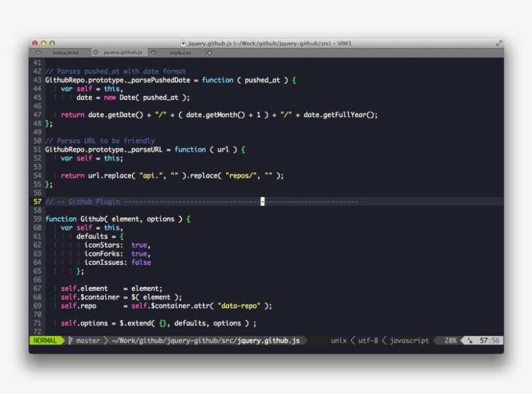Switch to the index.html tab
Viewport: 532px width, 394px height.
(66, 52)
